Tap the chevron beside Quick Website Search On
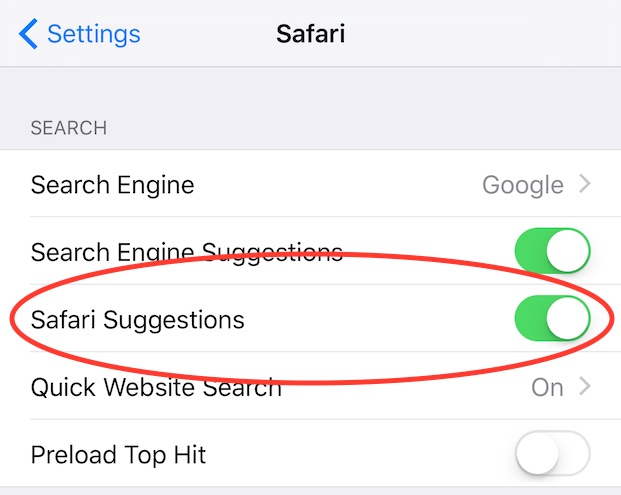The width and height of the screenshot is (621, 495). [x=585, y=386]
